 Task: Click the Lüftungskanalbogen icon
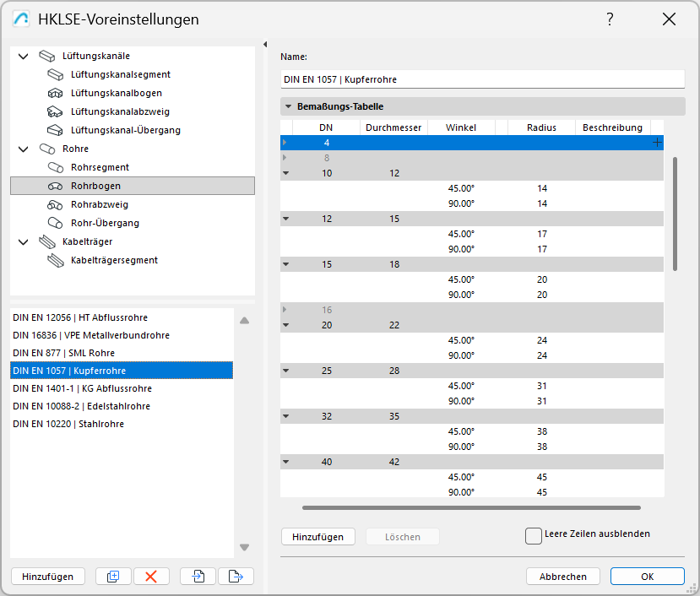point(56,94)
